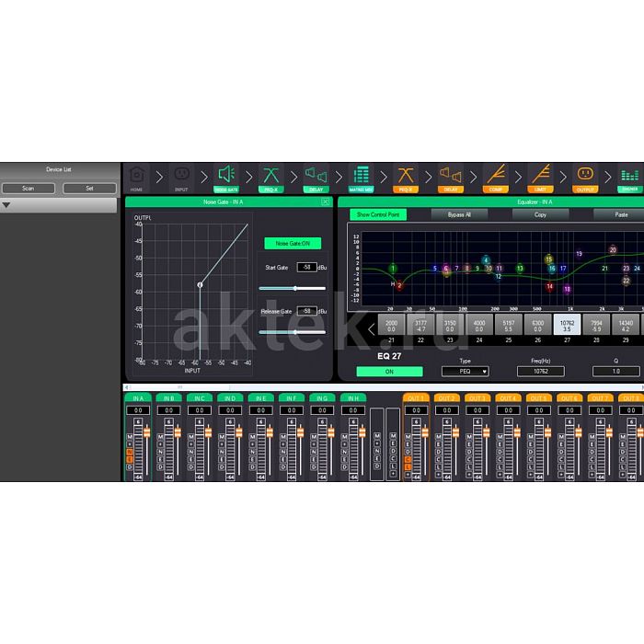Select EQ control point 13 on graph

pos(520,269)
